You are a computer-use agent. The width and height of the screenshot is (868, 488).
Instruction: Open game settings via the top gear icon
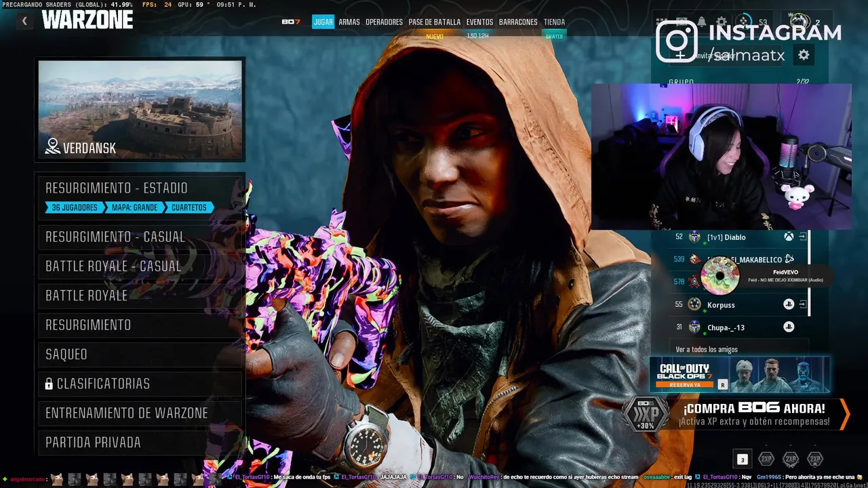point(722,22)
